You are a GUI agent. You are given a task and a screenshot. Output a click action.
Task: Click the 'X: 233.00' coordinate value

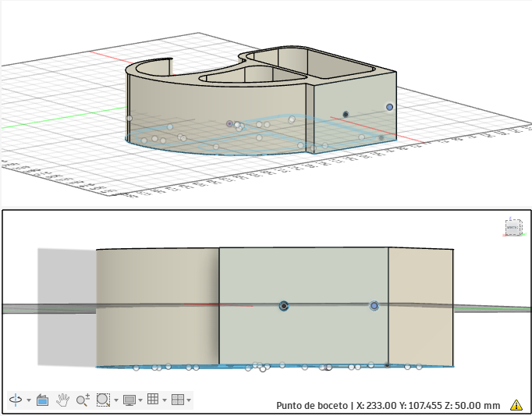click(376, 406)
